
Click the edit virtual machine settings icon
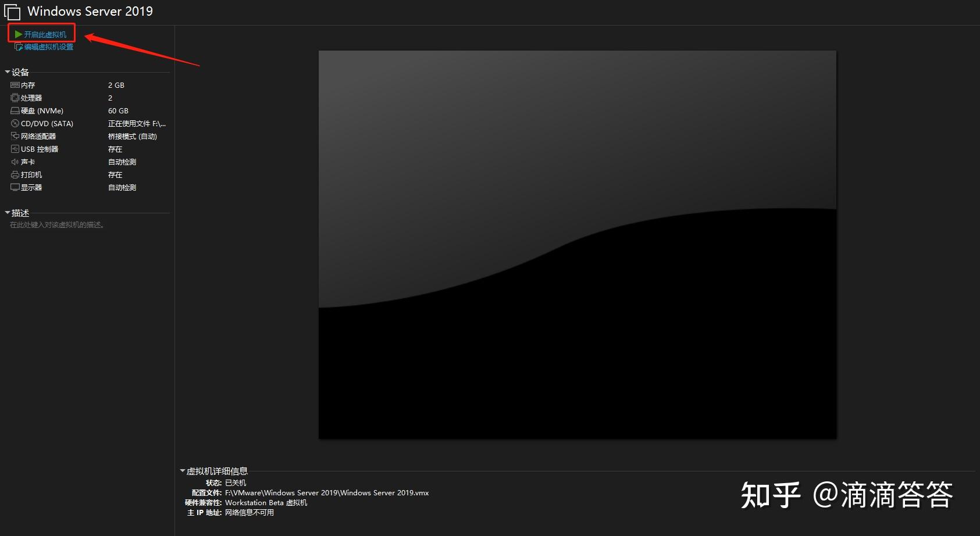click(19, 47)
